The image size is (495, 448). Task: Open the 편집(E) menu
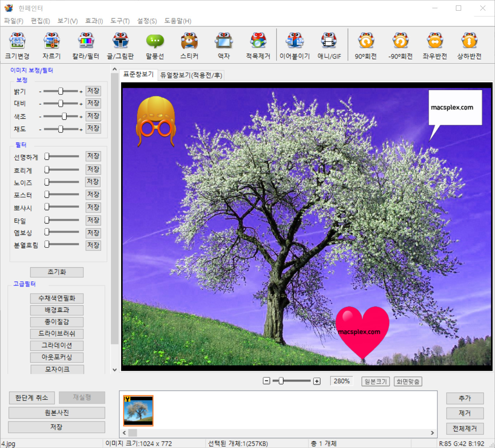pyautogui.click(x=40, y=21)
